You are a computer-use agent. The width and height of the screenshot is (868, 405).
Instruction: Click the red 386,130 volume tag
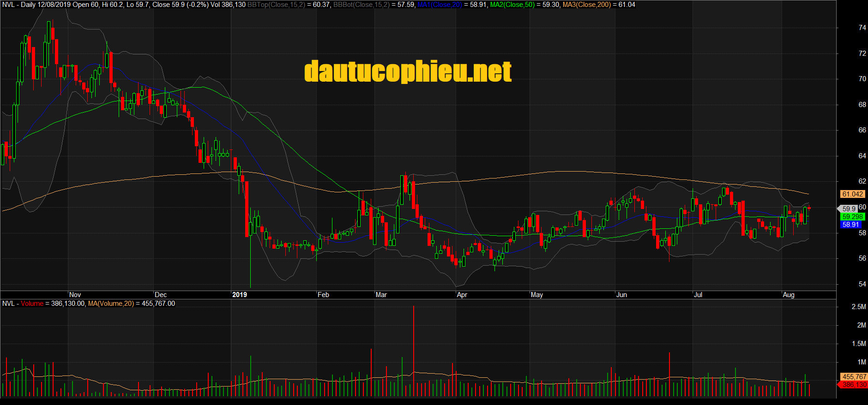point(854,384)
